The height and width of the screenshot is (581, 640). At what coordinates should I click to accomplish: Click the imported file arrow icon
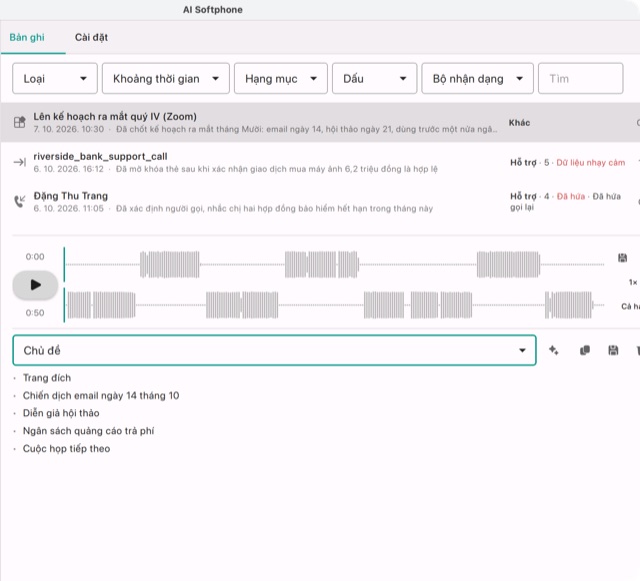coord(20,162)
